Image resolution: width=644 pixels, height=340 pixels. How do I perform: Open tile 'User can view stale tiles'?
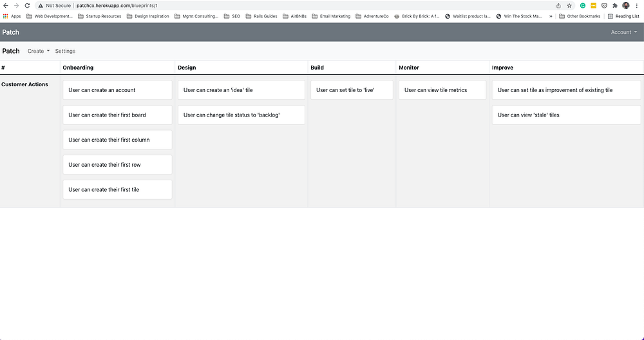[566, 115]
